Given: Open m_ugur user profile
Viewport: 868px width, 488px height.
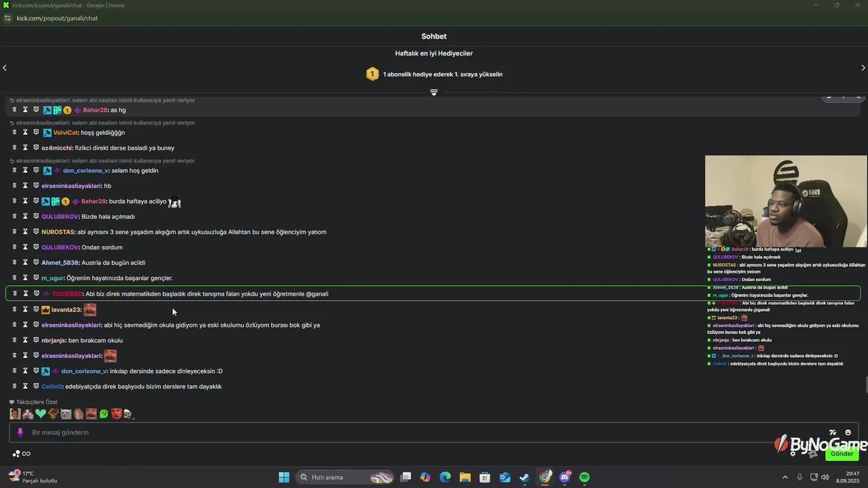Looking at the screenshot, I should pyautogui.click(x=52, y=278).
